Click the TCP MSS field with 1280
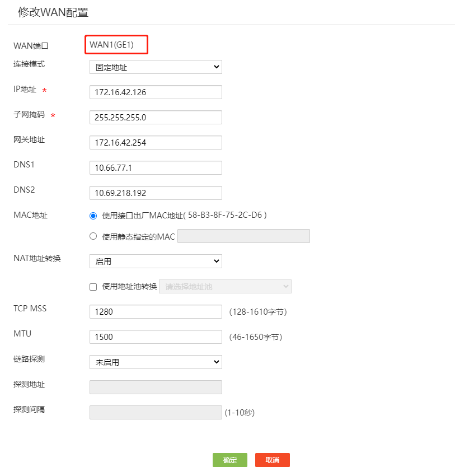This screenshot has width=455, height=476. pos(156,311)
